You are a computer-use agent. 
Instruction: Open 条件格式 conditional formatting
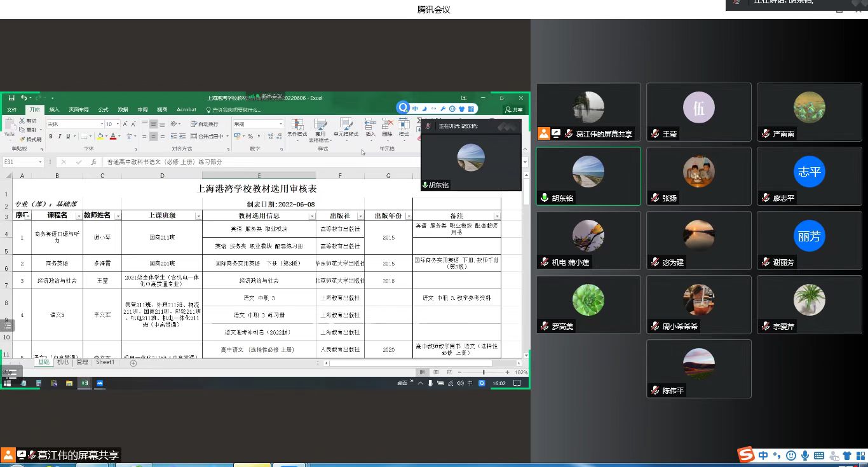(297, 129)
